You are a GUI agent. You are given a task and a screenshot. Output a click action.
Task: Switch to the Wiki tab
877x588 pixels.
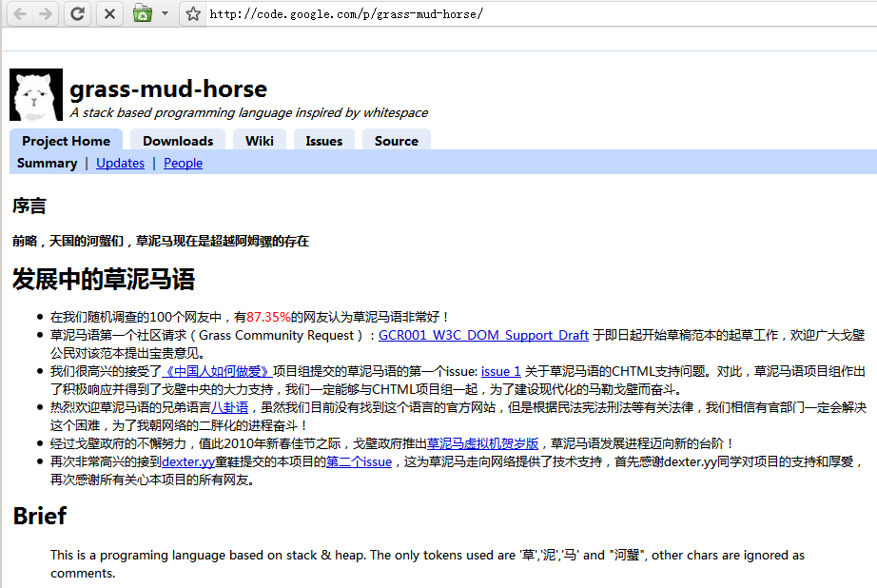point(260,141)
